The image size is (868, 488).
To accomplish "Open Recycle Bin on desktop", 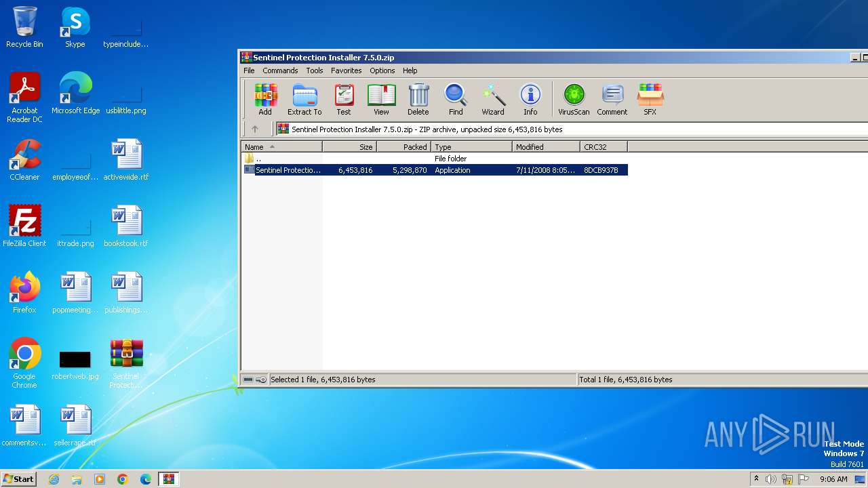I will click(24, 27).
